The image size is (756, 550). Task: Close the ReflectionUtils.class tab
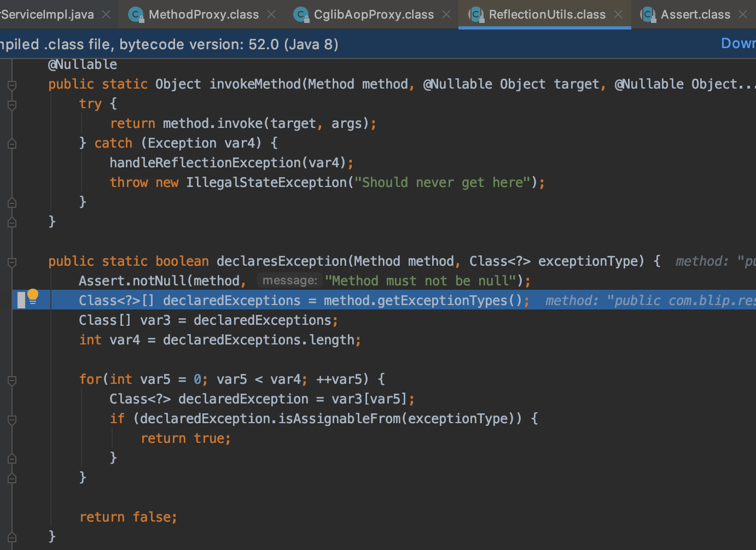pyautogui.click(x=618, y=15)
